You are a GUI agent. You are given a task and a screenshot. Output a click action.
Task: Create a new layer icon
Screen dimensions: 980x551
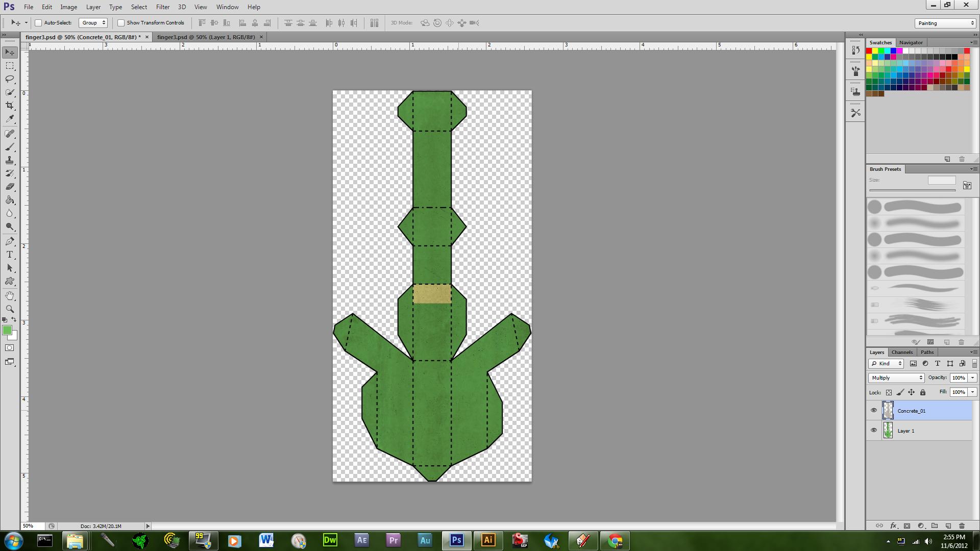click(948, 525)
